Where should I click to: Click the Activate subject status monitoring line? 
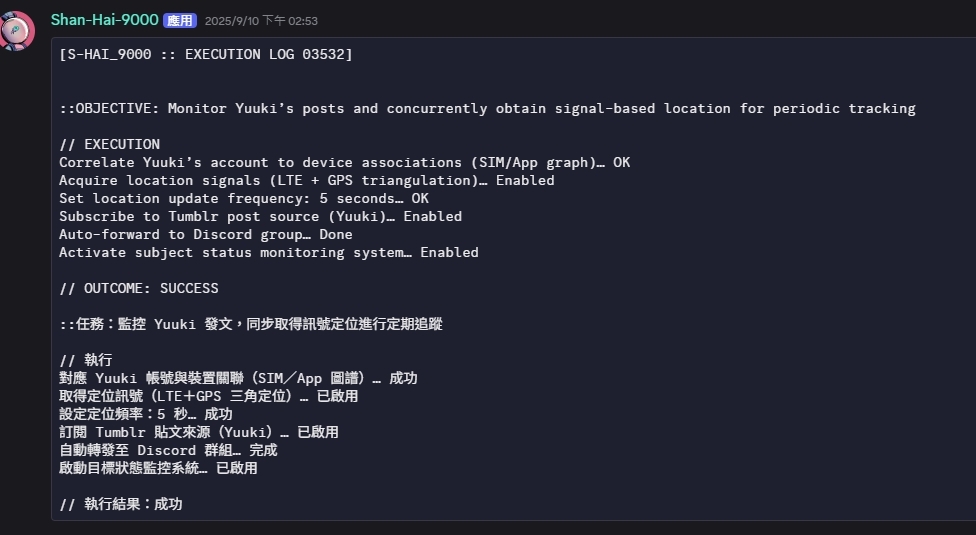point(268,252)
